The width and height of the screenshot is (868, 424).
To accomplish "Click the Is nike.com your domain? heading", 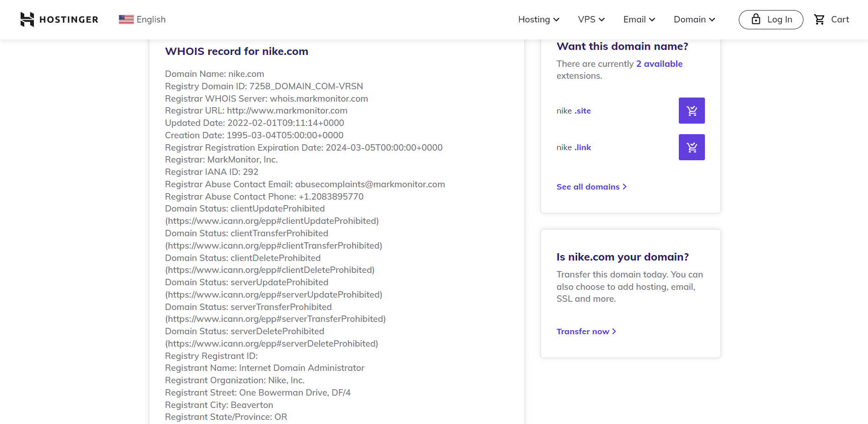I will point(622,257).
